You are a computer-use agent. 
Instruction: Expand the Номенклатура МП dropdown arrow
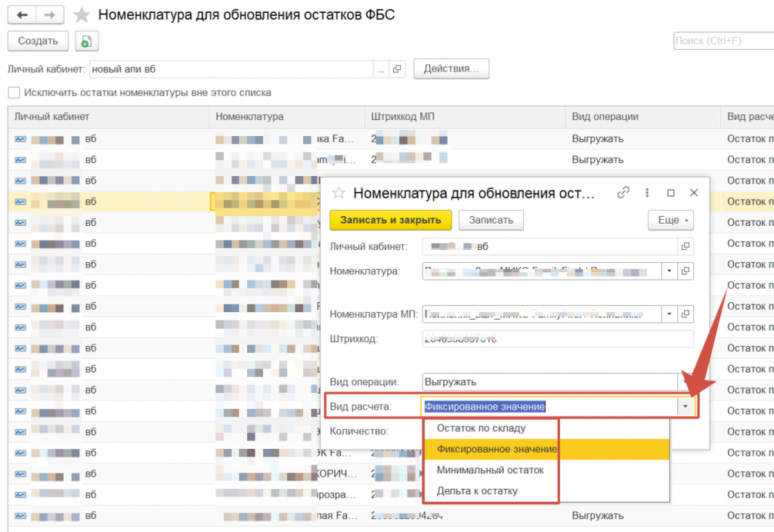point(669,314)
